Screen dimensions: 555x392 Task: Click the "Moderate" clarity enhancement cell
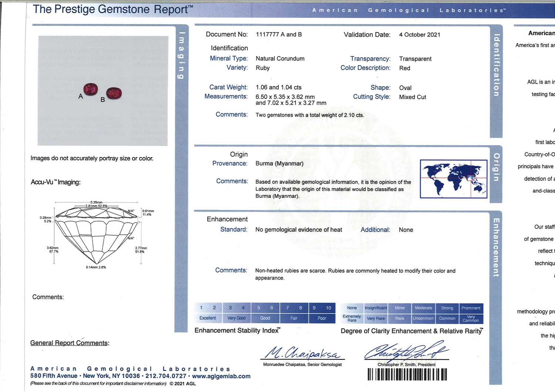pos(424,308)
